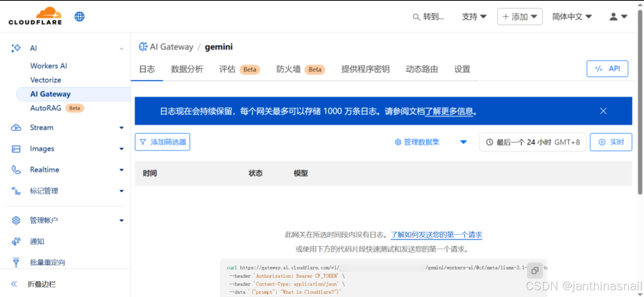Click the 通知 megaphone icon
Viewport: 644px width, 297px height.
[16, 241]
